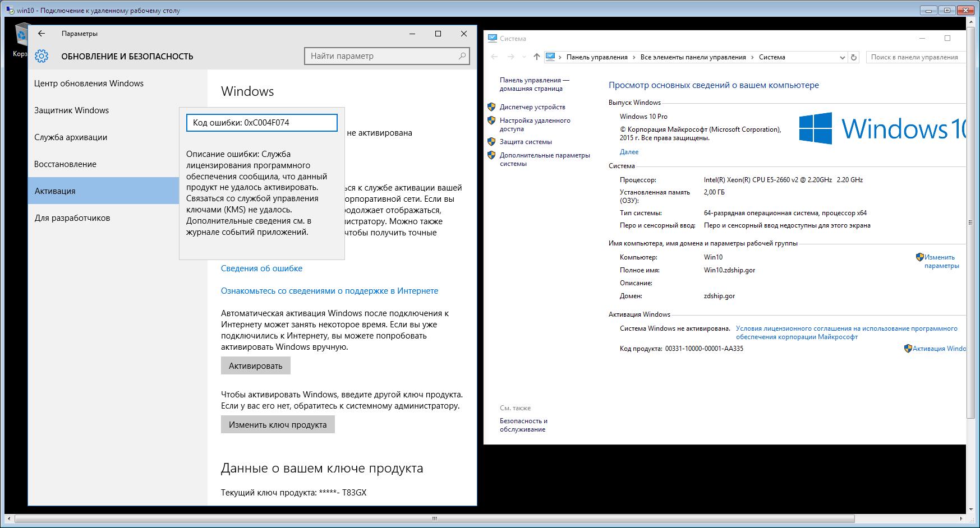Go back with the Settings arrow
Viewport: 980px width, 528px height.
pos(42,34)
